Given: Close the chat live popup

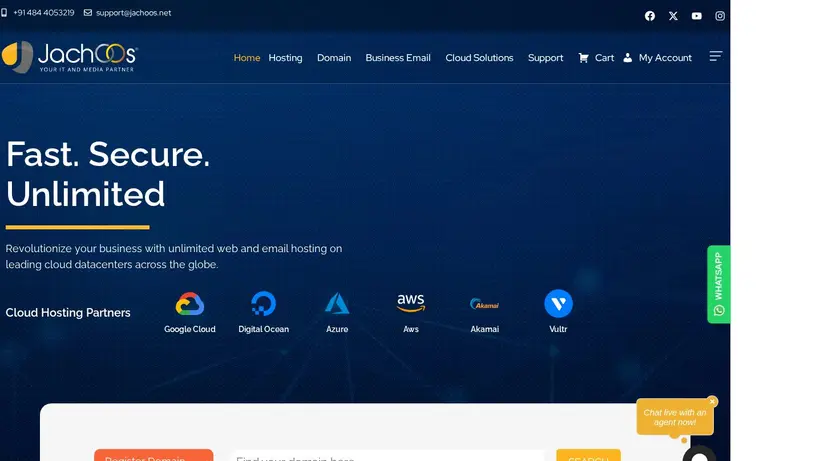Looking at the screenshot, I should pos(712,401).
